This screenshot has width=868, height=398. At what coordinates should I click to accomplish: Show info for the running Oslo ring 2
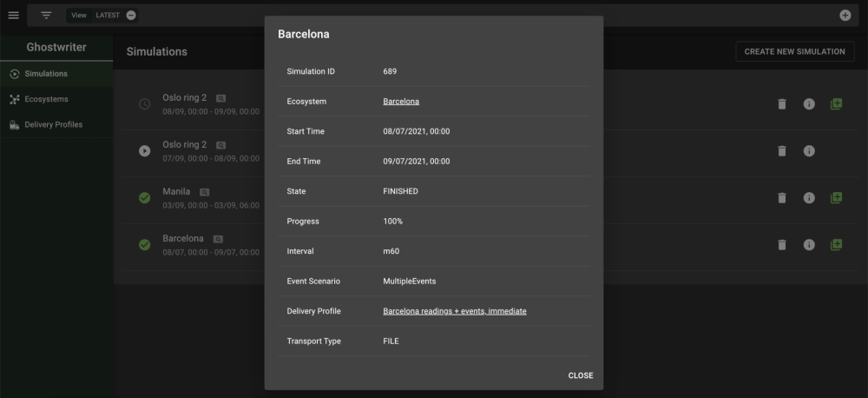(x=809, y=151)
